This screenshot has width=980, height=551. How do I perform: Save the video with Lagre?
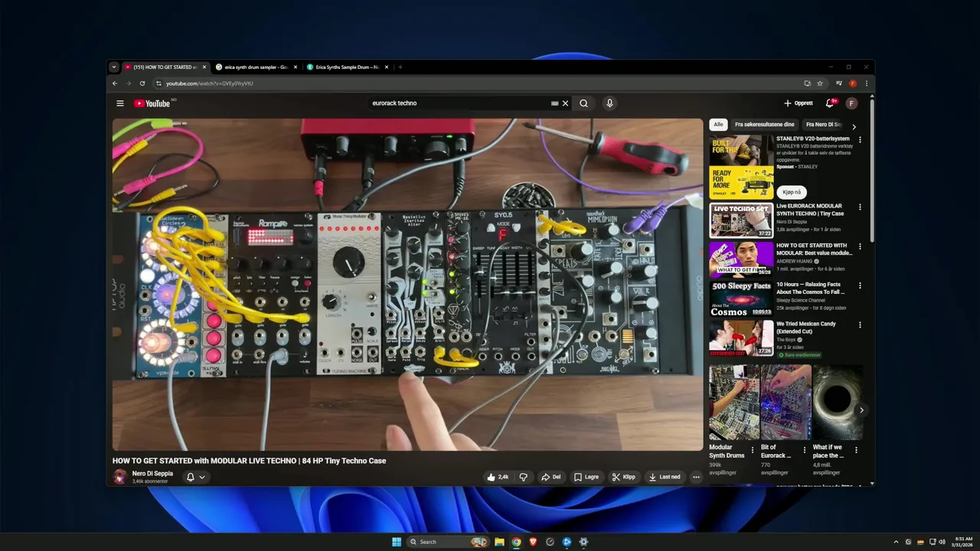pyautogui.click(x=586, y=477)
